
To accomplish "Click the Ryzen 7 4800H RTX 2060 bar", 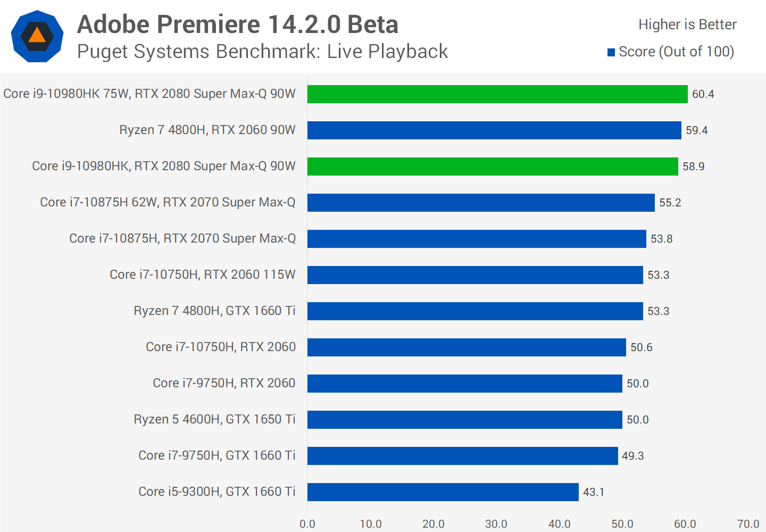I will 494,130.
